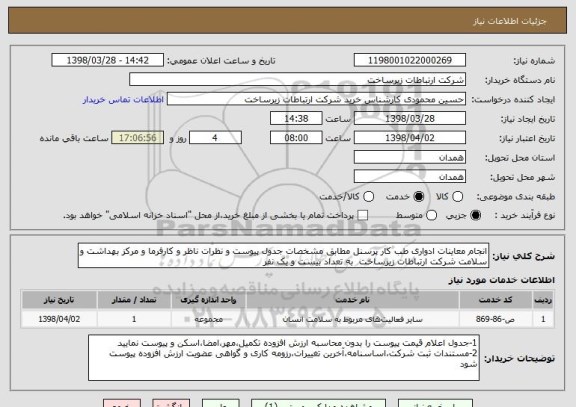Tick the اسناد خزانه اسلامی payment checkbox
Viewport: 576px width, 407px height.
(x=363, y=215)
